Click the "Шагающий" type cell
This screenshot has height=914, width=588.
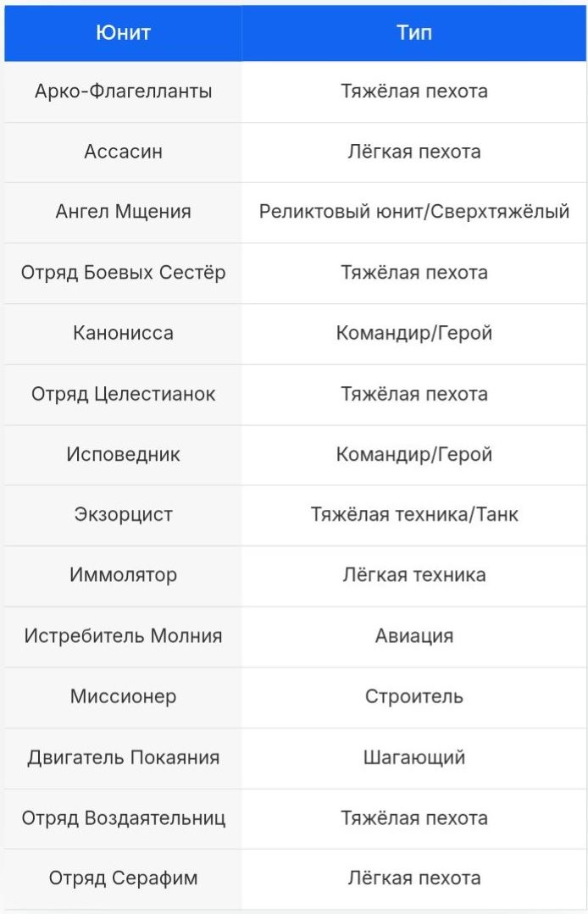(414, 757)
